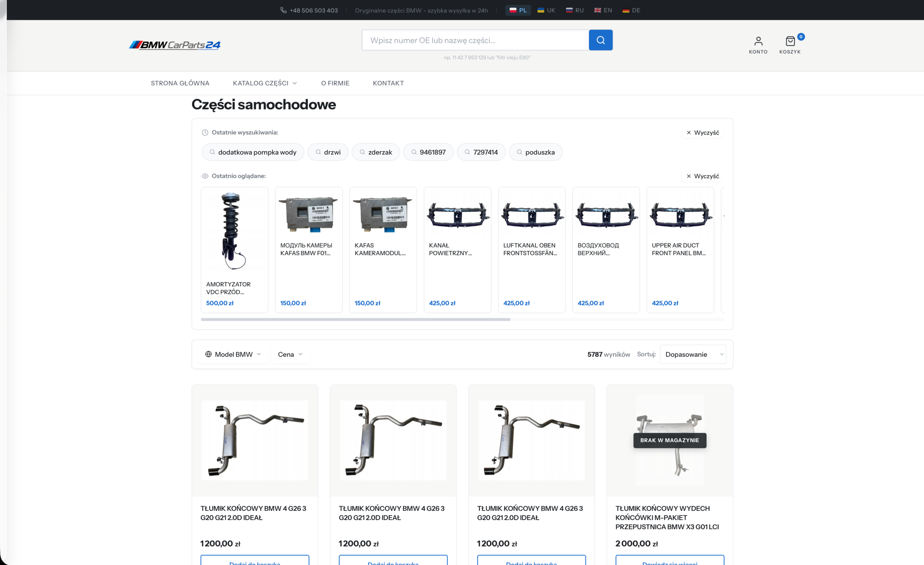Open the Dopasowanie sort dropdown
The width and height of the screenshot is (924, 565).
[693, 354]
